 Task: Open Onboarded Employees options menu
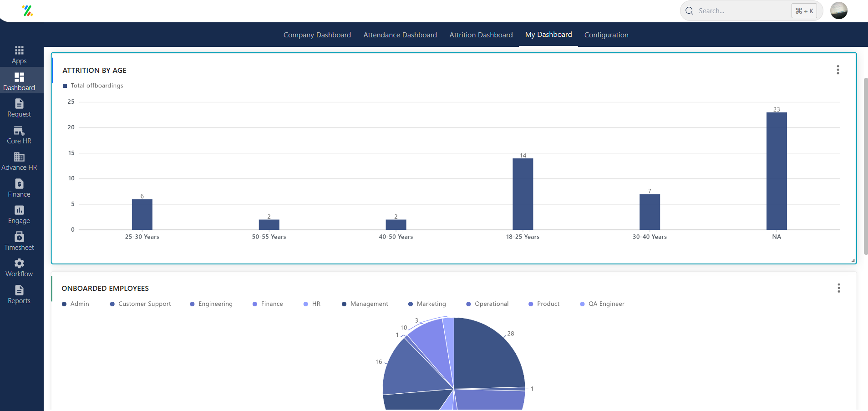click(838, 288)
